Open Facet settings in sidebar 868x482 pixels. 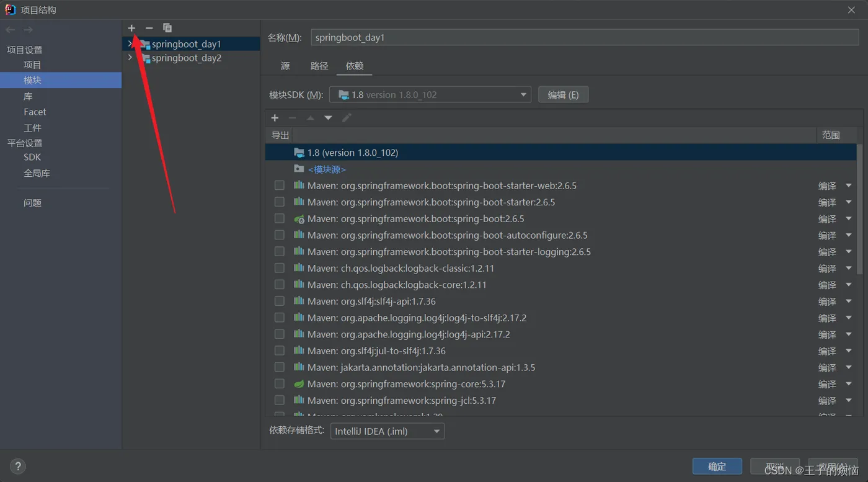pos(35,112)
